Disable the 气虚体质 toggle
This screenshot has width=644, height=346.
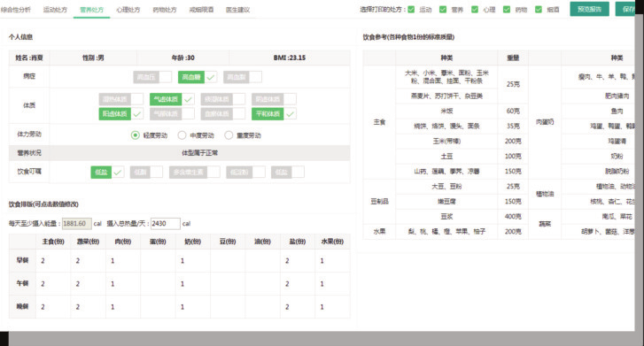172,99
